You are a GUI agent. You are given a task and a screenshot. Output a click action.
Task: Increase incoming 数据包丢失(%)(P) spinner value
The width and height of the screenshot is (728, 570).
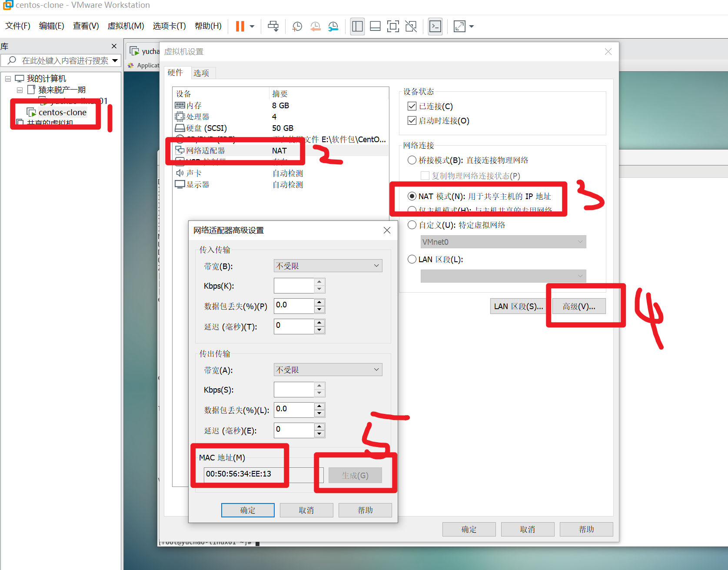tap(319, 302)
